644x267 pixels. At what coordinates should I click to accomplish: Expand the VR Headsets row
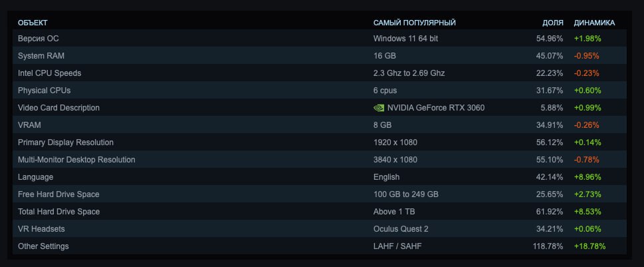[42, 229]
